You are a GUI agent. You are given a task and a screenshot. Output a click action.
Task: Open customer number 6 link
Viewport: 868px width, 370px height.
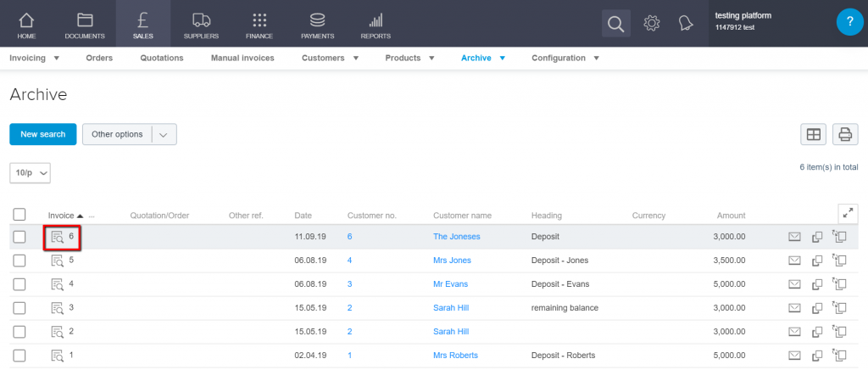click(x=350, y=237)
